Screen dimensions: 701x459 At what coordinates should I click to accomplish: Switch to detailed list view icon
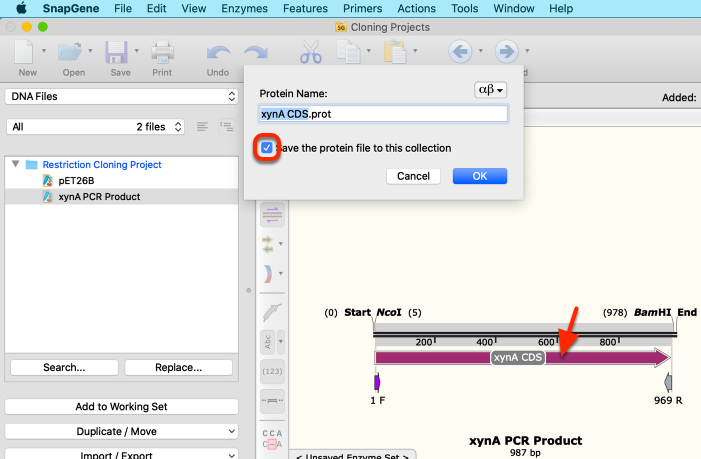[227, 127]
